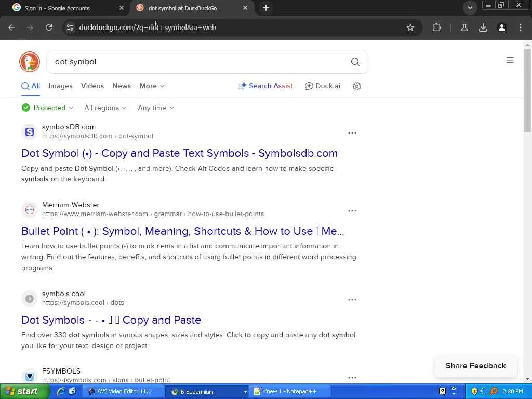
Task: Close the Sign in - Google Accounts tab
Action: point(122,8)
